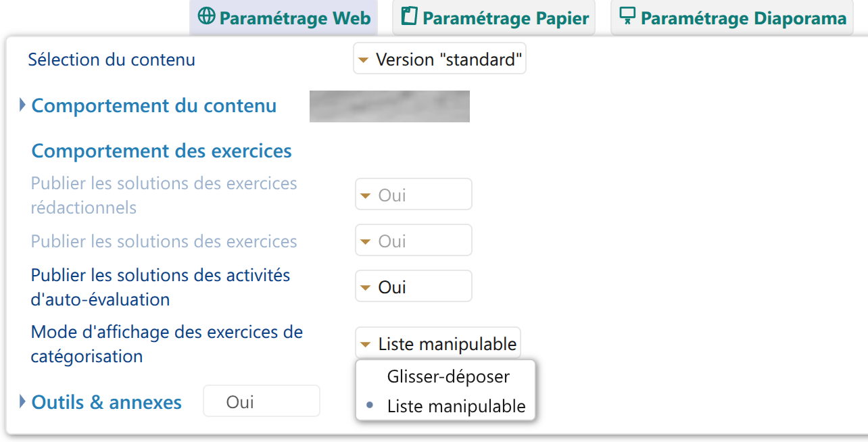Expand the Comportement du contenu section
The image size is (868, 442).
[x=23, y=105]
